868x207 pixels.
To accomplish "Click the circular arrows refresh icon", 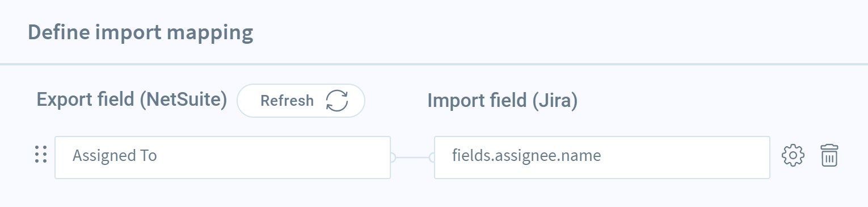I will point(336,101).
